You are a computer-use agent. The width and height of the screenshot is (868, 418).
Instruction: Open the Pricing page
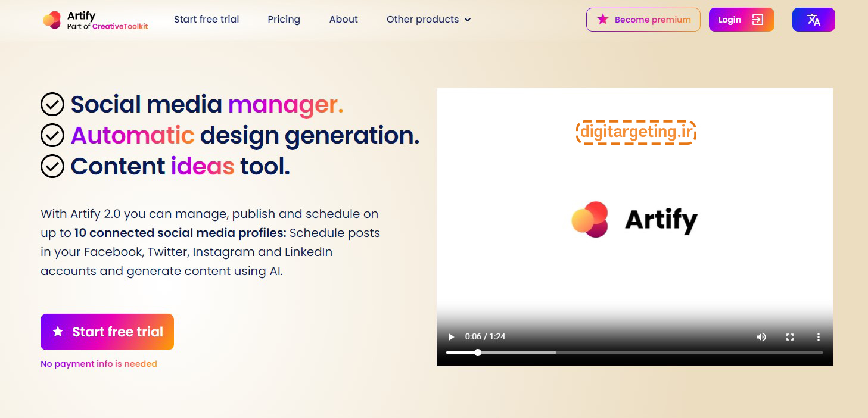(284, 20)
